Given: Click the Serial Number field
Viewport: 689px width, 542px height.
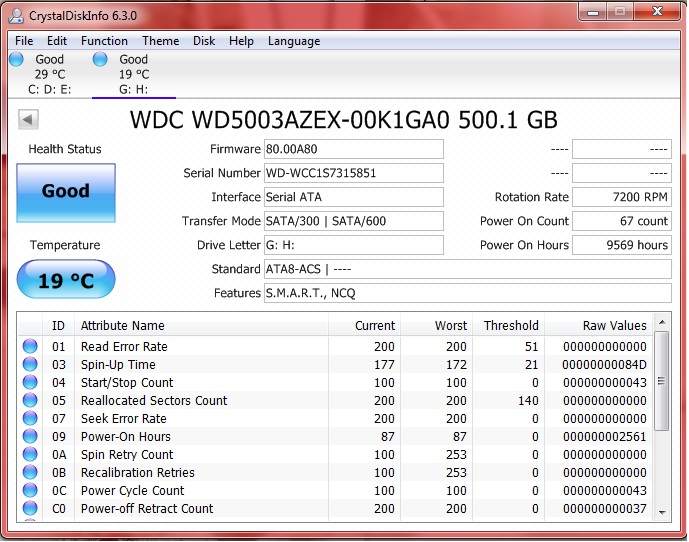Looking at the screenshot, I should click(x=353, y=173).
